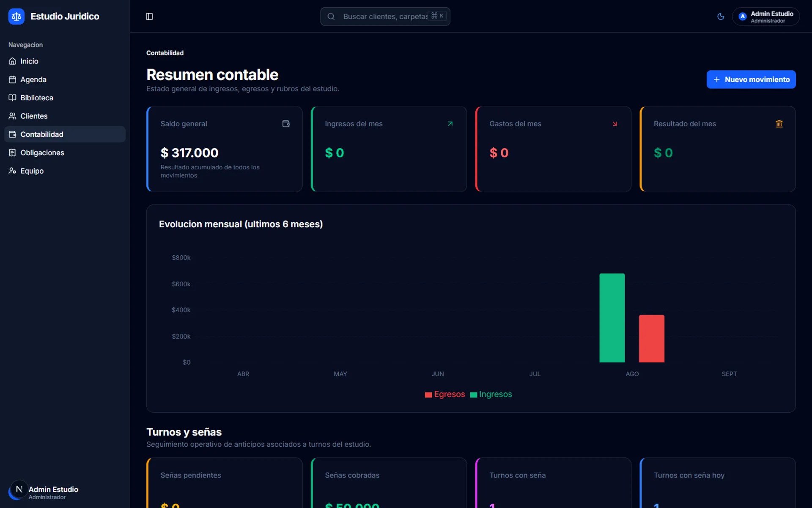Click the bank icon on Resultado del mes

(779, 124)
